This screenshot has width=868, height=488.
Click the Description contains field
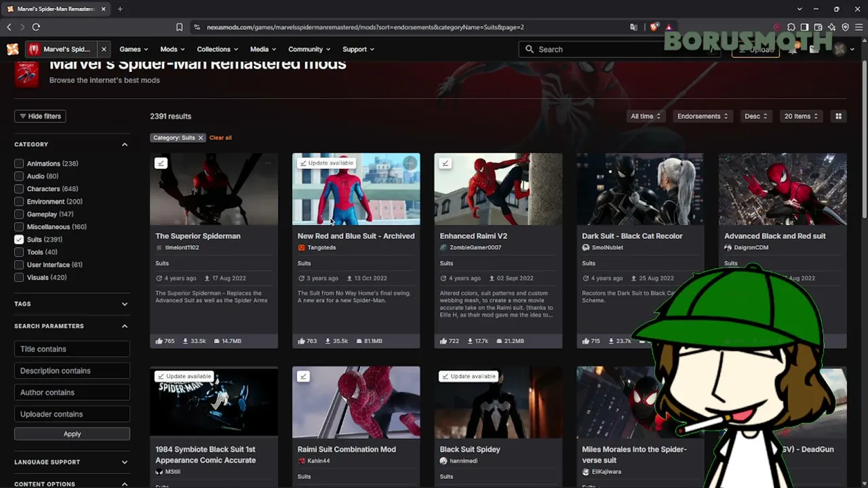click(72, 371)
